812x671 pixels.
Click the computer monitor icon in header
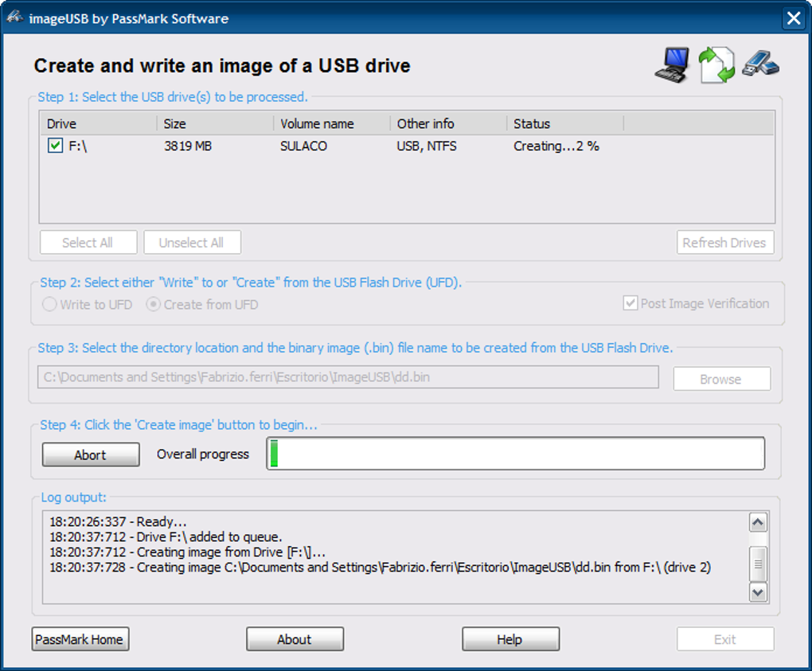pos(672,65)
